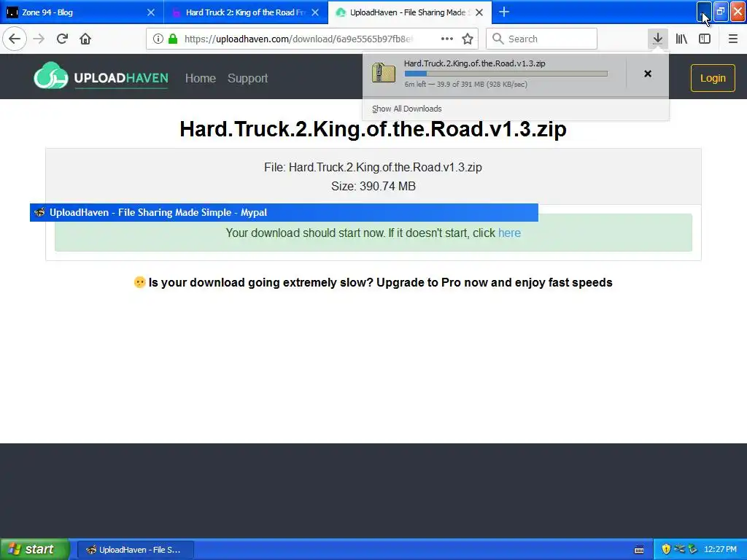Image resolution: width=747 pixels, height=560 pixels.
Task: Click the forward navigation arrow
Action: [39, 39]
